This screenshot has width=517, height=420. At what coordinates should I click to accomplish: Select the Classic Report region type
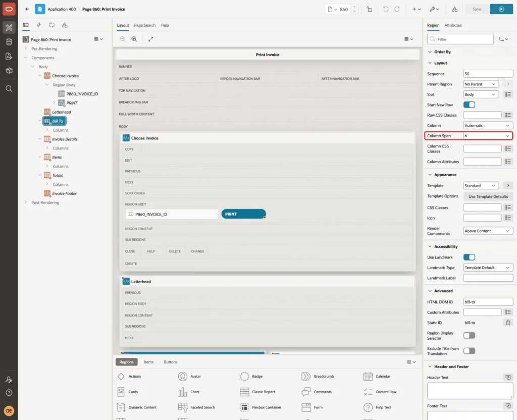pos(258,392)
